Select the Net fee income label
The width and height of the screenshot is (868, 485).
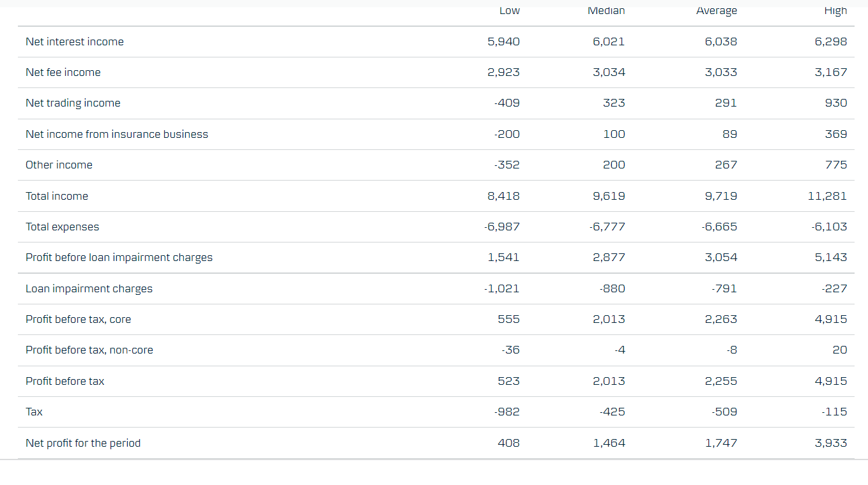coord(63,72)
